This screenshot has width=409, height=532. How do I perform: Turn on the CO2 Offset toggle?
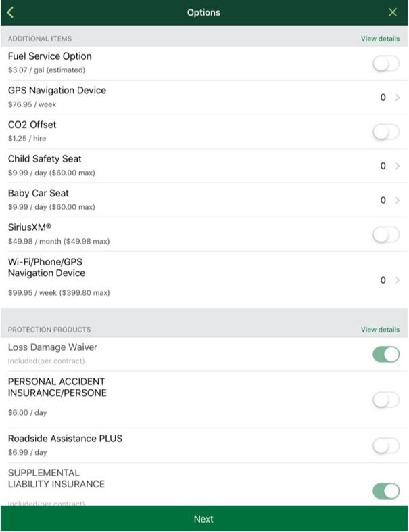click(x=386, y=131)
